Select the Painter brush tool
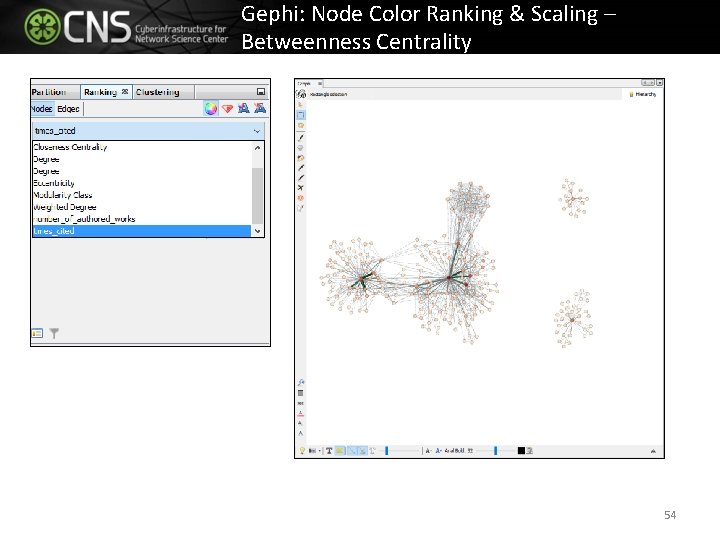The width and height of the screenshot is (720, 540). click(301, 137)
